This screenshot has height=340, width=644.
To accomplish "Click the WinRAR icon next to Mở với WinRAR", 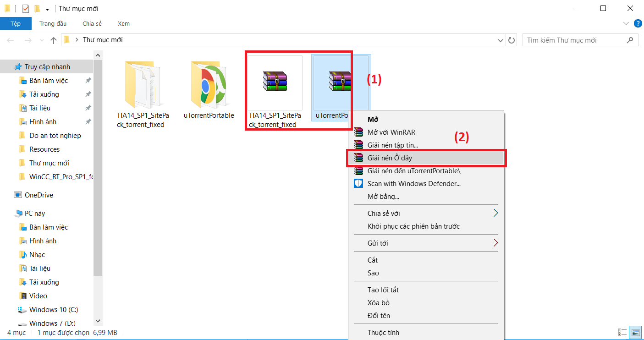I will tap(358, 132).
